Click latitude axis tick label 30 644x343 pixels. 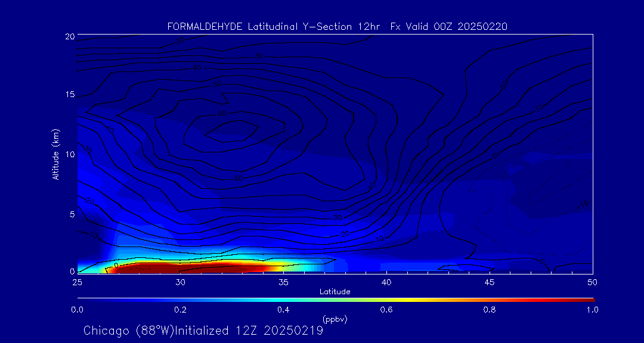(180, 282)
